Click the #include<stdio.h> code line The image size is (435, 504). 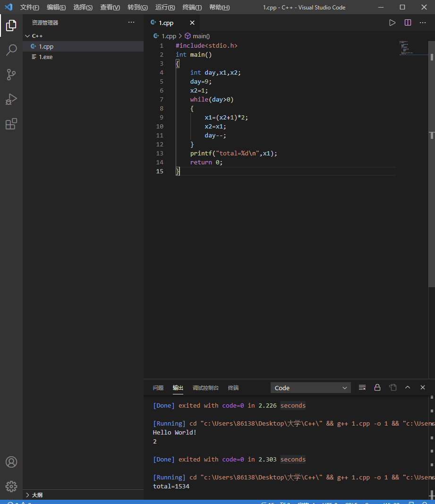tap(206, 46)
